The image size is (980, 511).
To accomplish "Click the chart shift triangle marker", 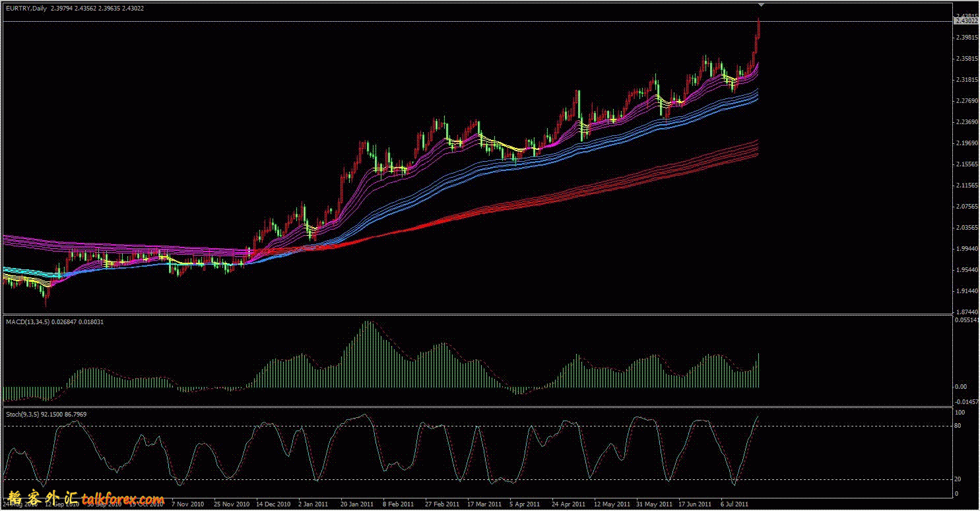I will click(x=760, y=5).
